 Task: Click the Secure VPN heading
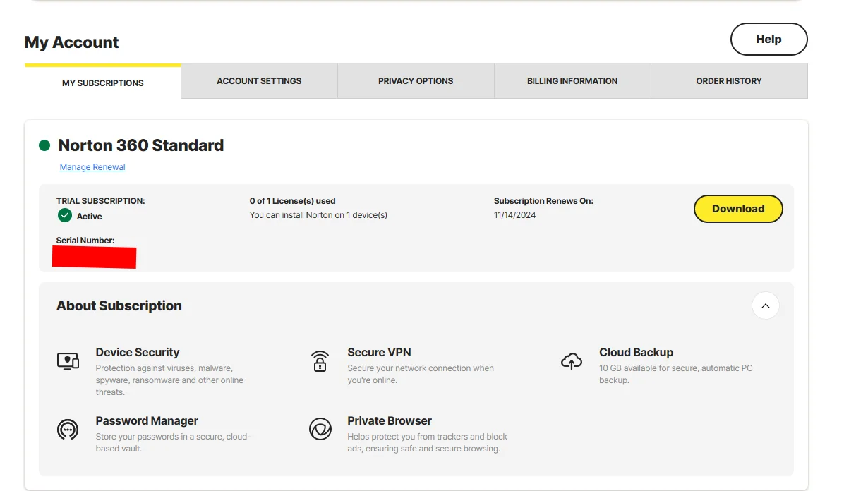point(379,352)
